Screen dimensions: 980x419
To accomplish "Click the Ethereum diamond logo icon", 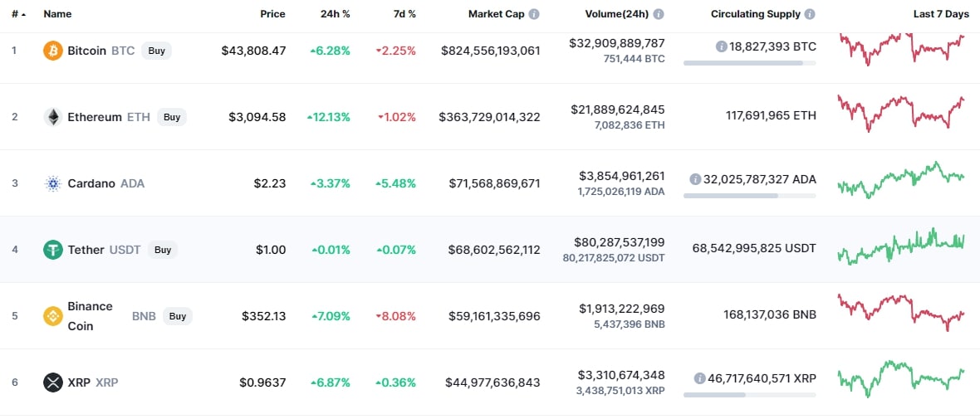I will tap(53, 117).
